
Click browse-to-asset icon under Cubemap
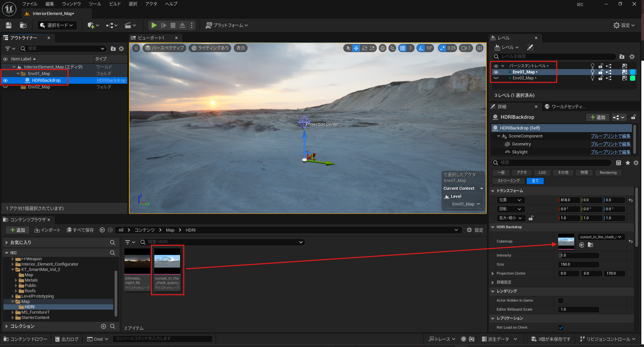(591, 245)
